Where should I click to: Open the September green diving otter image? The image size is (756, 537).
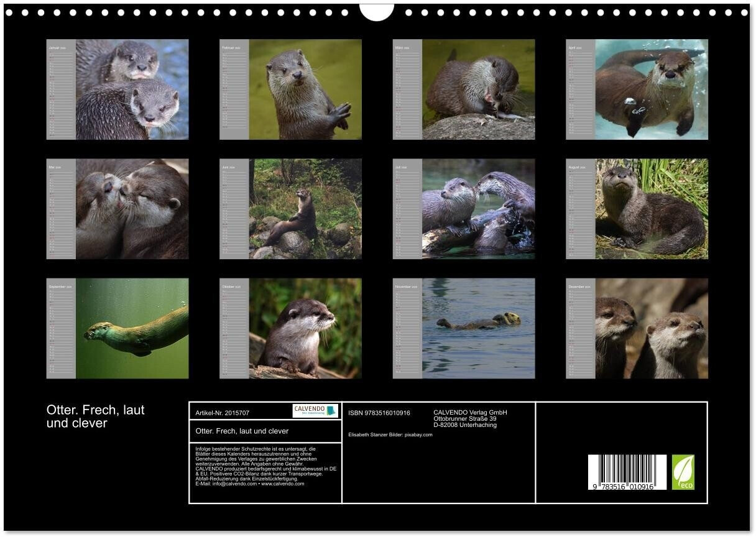(x=132, y=328)
